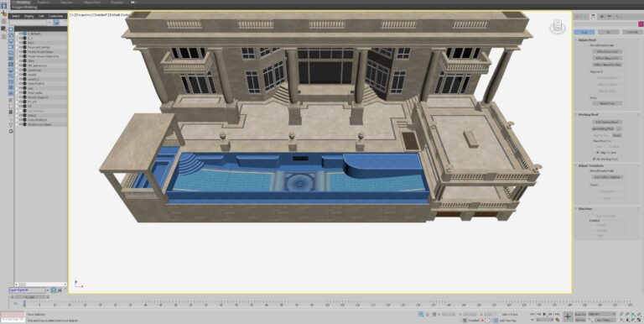Toggle the Selection Lock icon in status bar
Viewport: 644px width, 324px height.
pyautogui.click(x=428, y=314)
